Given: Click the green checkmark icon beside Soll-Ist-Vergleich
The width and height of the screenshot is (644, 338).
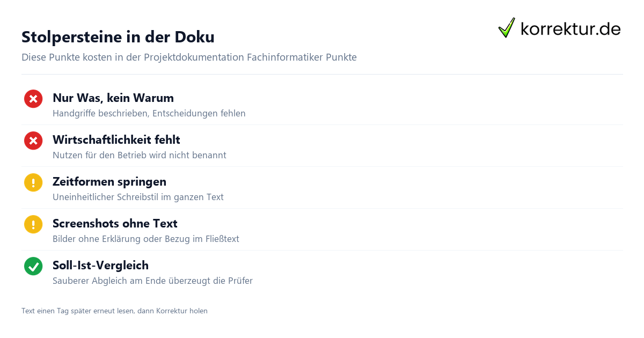Looking at the screenshot, I should [x=33, y=266].
